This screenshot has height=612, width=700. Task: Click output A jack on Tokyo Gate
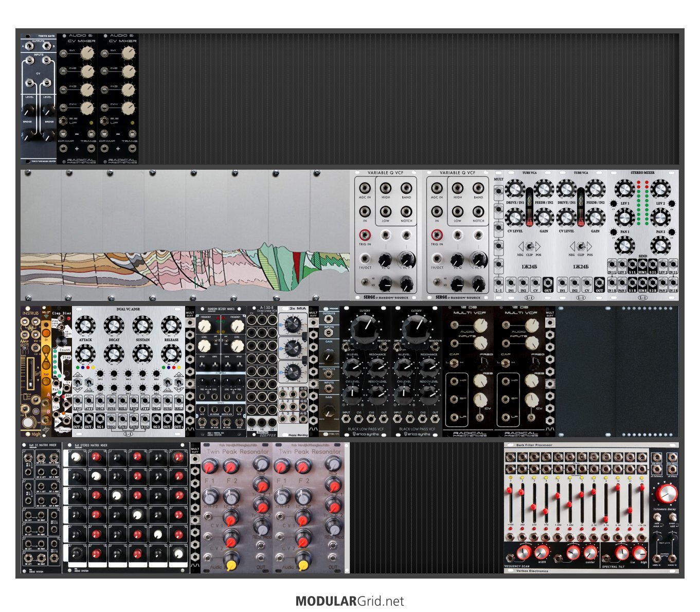[x=29, y=47]
